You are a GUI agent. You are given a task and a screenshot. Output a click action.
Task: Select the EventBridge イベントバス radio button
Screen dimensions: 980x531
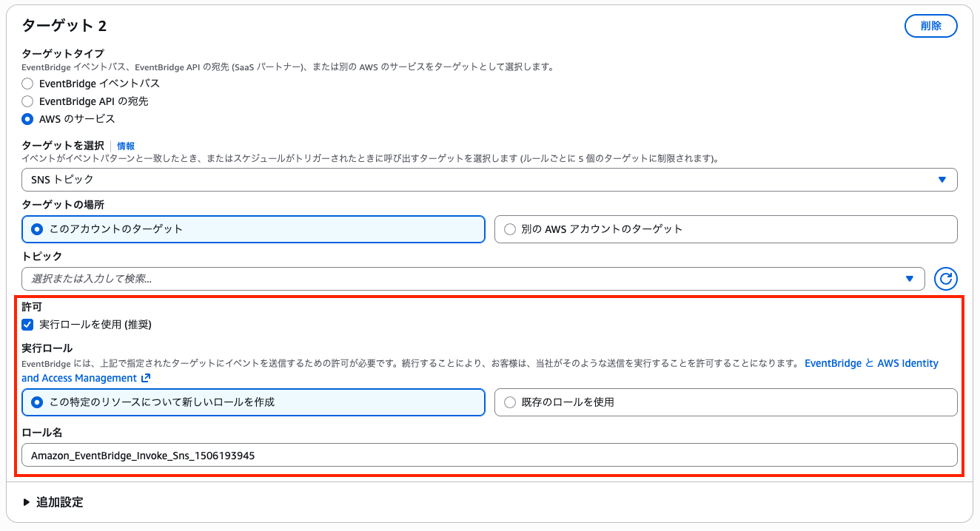[27, 84]
